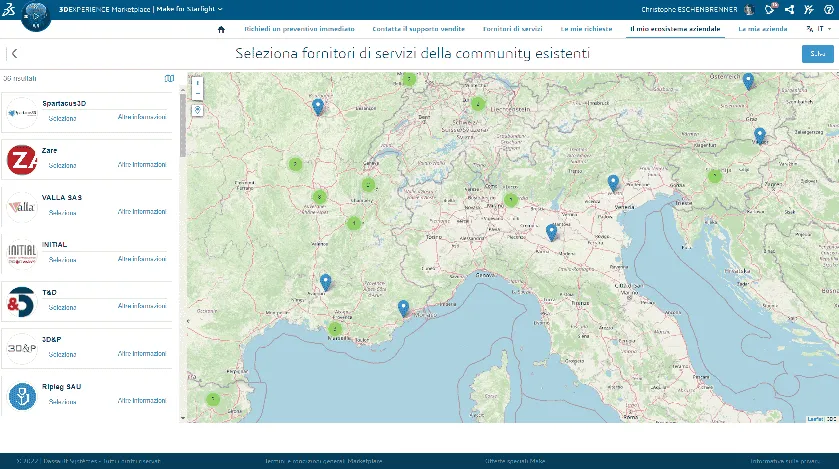Click Seleziona for T&D
Image resolution: width=839 pixels, height=469 pixels.
(62, 307)
